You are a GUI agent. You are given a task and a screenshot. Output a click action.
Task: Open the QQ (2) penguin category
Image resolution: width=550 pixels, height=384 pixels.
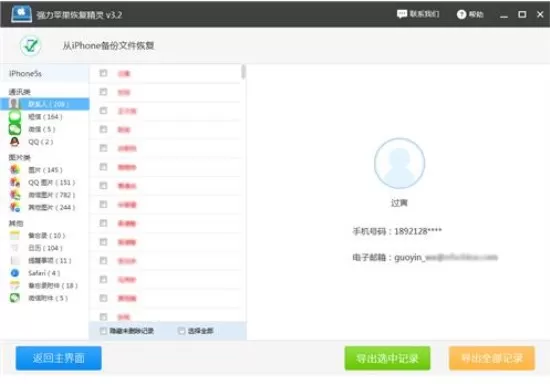coord(40,142)
